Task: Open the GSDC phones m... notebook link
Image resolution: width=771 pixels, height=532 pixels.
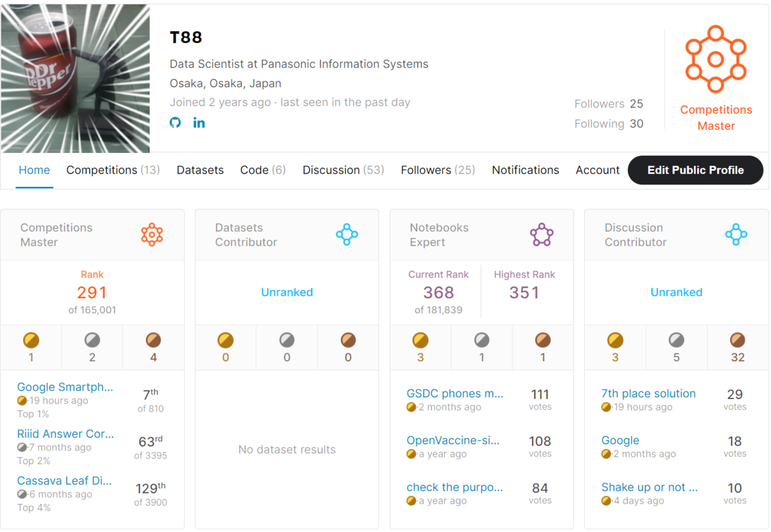Action: coord(455,393)
